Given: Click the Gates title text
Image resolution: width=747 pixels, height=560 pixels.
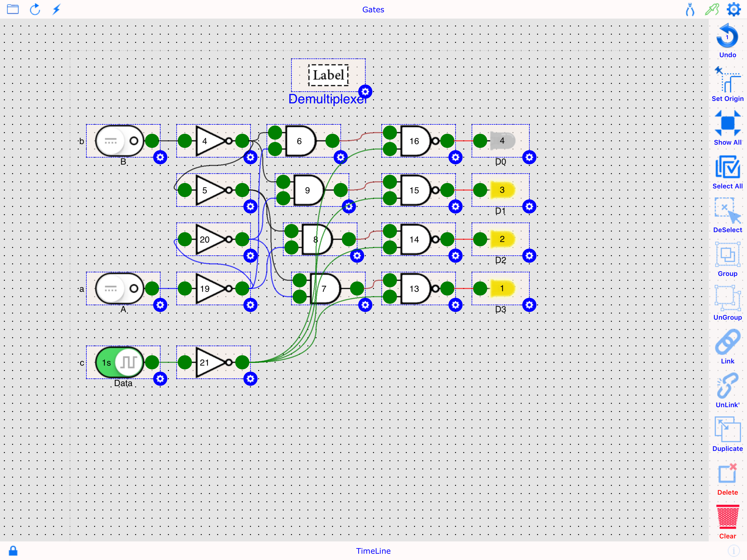Looking at the screenshot, I should click(373, 10).
